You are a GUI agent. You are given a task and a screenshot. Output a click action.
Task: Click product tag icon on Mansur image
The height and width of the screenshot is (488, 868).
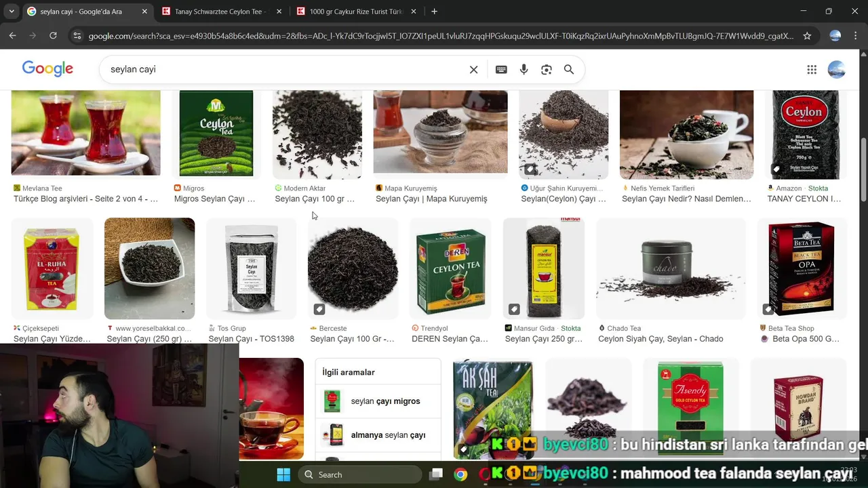pos(514,309)
